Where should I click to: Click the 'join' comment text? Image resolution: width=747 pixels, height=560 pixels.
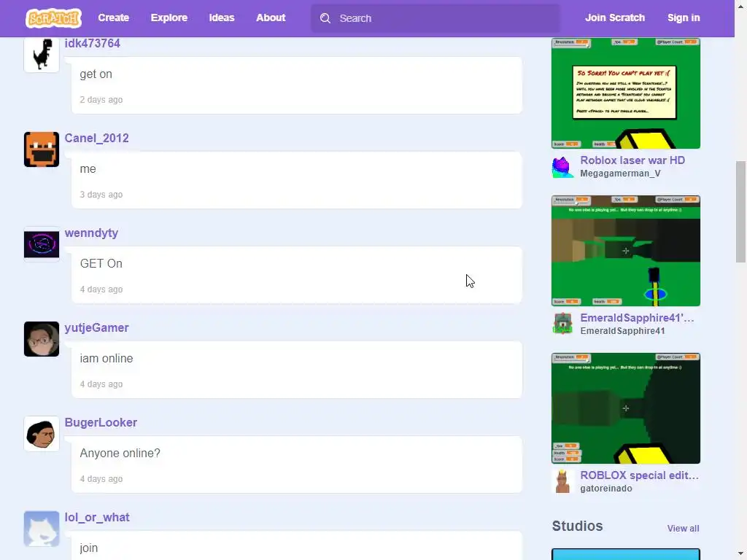pos(88,548)
